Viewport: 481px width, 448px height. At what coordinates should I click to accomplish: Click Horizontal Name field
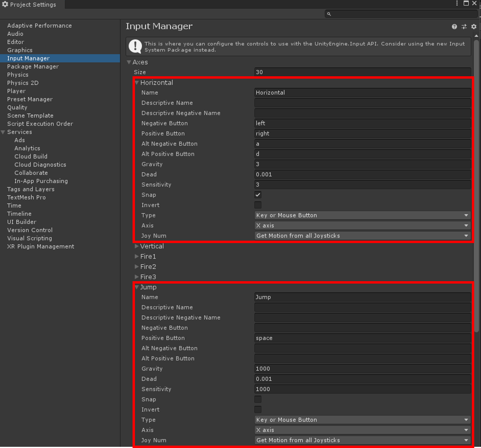click(x=363, y=93)
